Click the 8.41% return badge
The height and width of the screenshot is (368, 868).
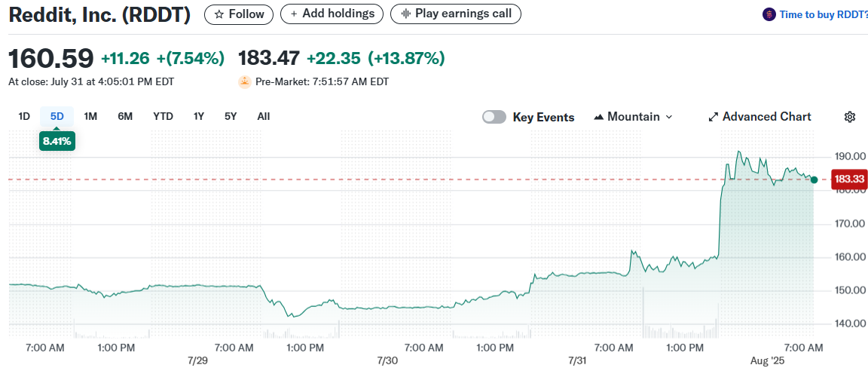click(57, 141)
